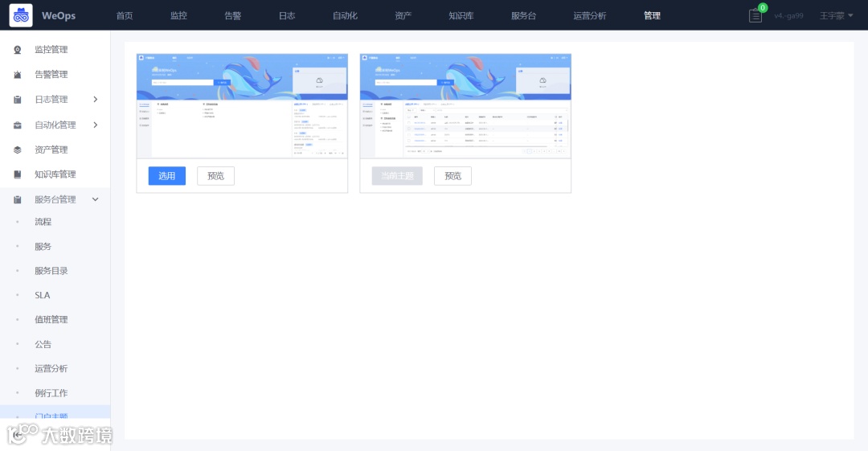
Task: Click the v4.-ga99 version text
Action: pos(788,15)
